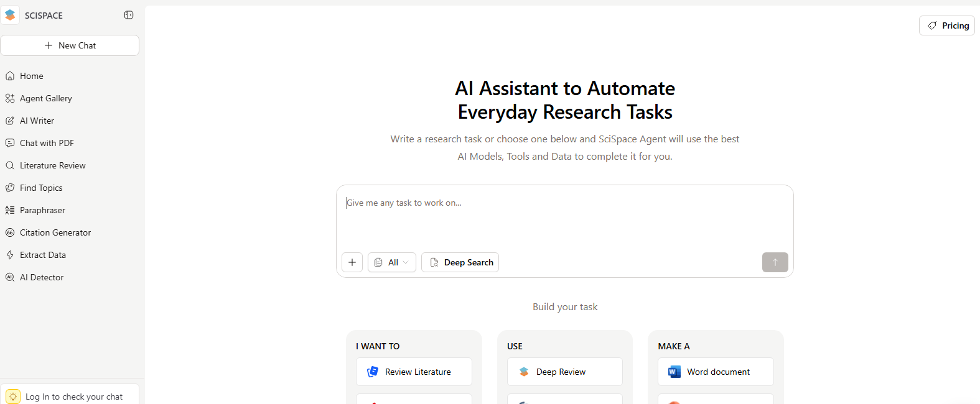Submit task with the up-arrow send button
The width and height of the screenshot is (980, 404).
(x=775, y=262)
